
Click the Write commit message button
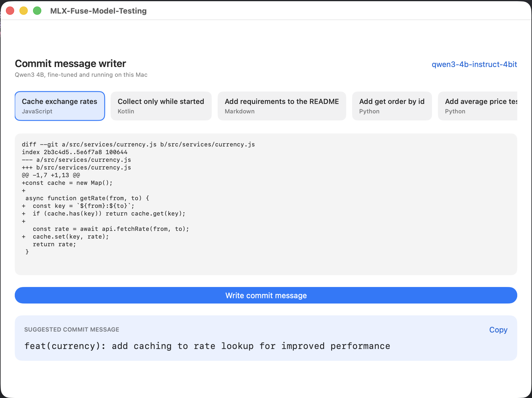[x=266, y=295]
